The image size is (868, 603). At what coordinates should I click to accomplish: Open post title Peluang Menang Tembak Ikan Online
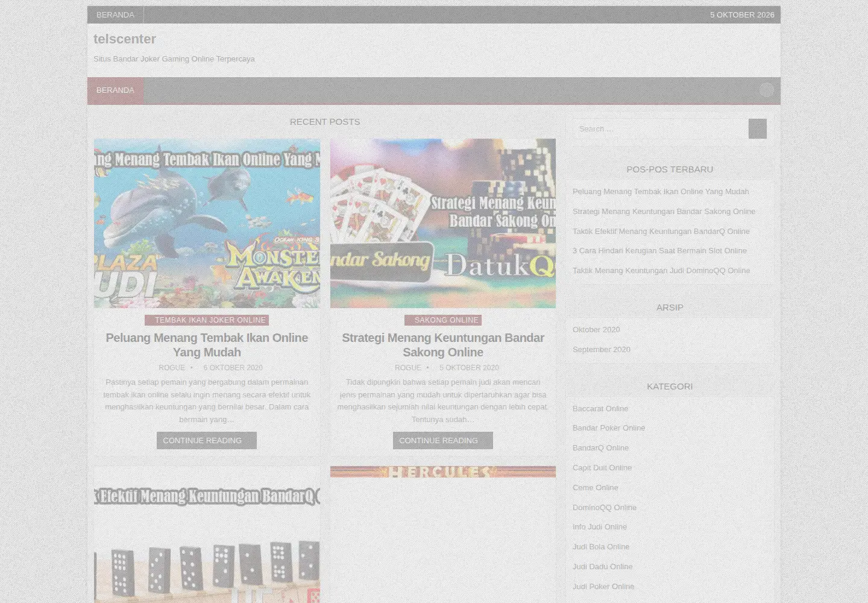coord(207,345)
